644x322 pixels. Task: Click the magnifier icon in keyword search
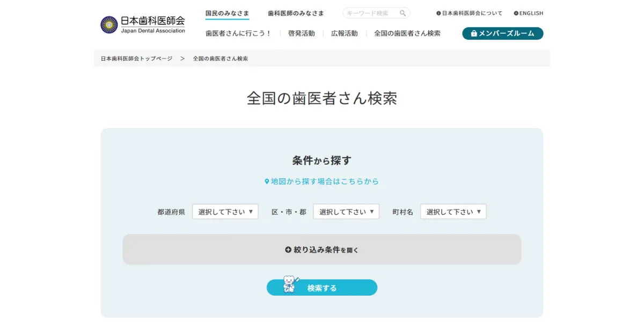click(x=402, y=13)
